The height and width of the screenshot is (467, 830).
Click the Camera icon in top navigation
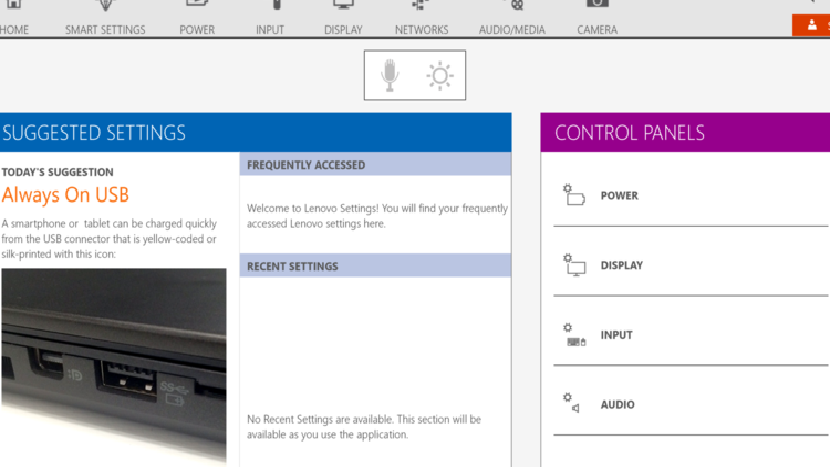click(596, 6)
